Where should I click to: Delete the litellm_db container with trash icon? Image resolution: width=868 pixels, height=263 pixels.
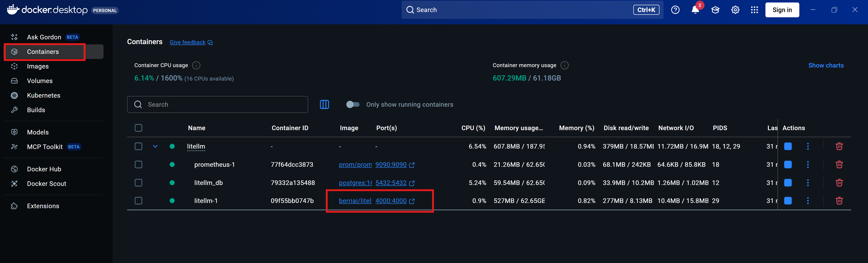coord(839,183)
